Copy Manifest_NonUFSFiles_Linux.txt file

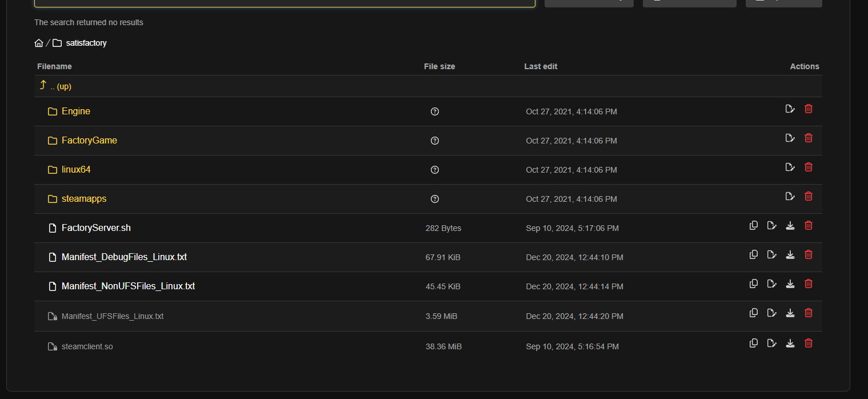click(753, 284)
